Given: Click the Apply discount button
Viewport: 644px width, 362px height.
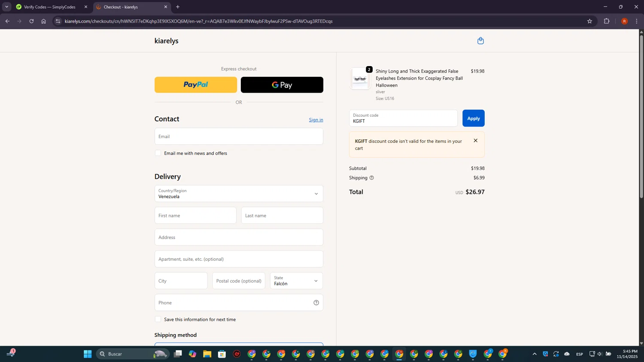Looking at the screenshot, I should (473, 118).
